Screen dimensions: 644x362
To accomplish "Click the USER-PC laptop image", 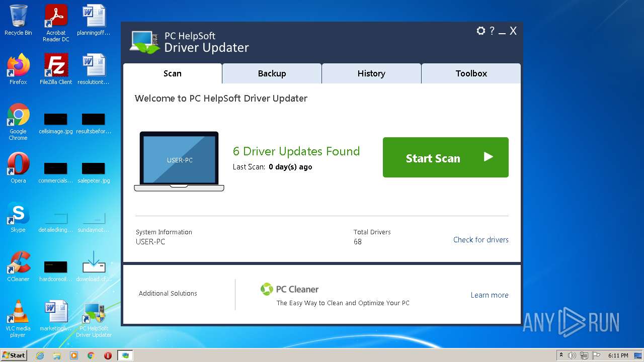I will tap(179, 161).
